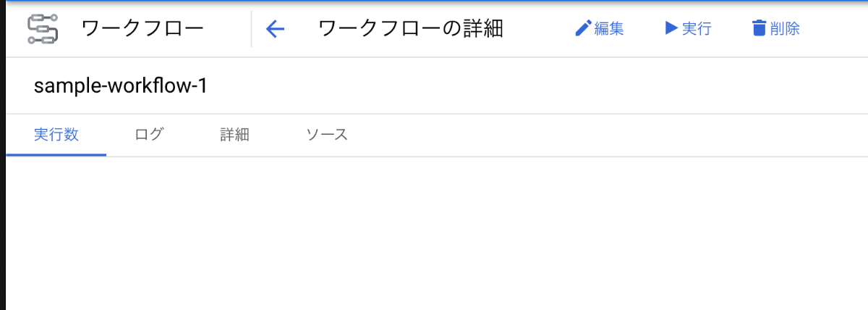Click the dark window edge strip
868x310 pixels.
(2, 155)
